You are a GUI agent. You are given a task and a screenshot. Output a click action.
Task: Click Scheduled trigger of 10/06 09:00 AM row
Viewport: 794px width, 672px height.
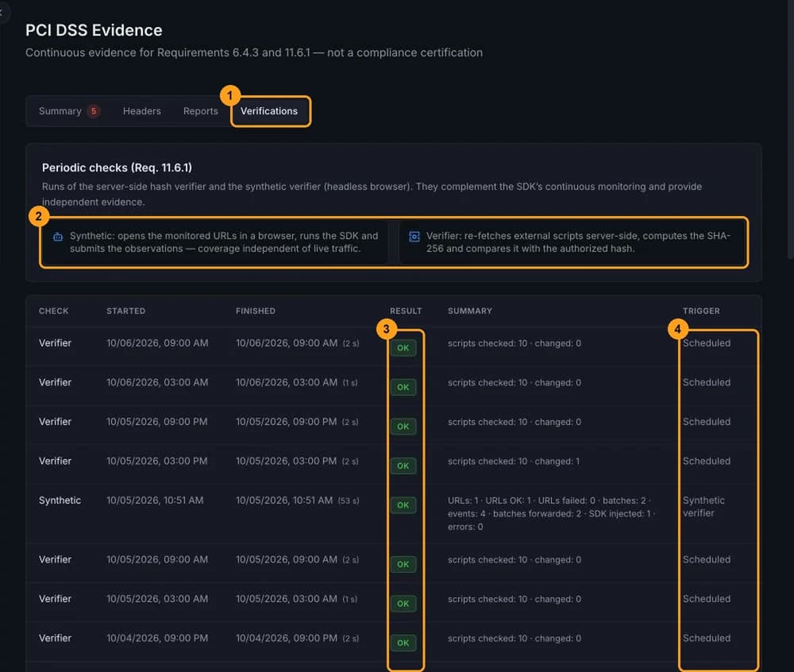coord(707,343)
